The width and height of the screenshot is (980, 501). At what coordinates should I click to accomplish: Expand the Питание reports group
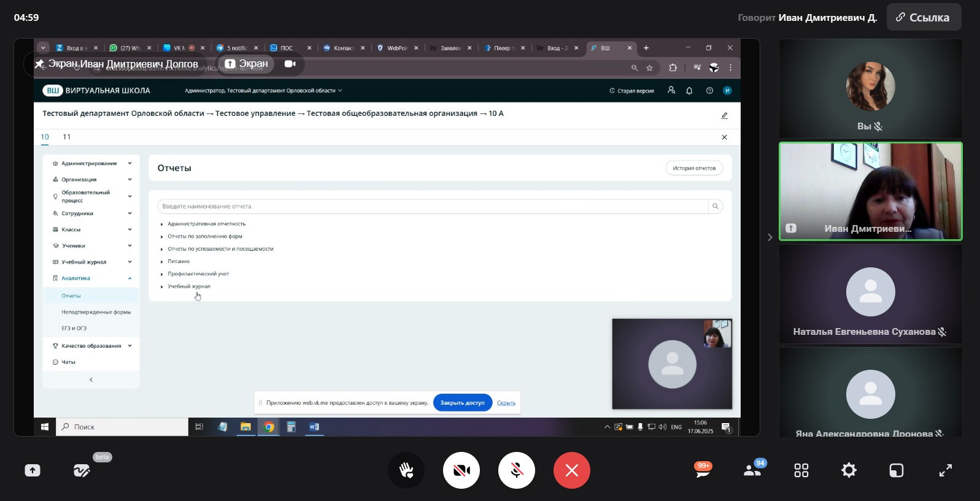pos(179,261)
